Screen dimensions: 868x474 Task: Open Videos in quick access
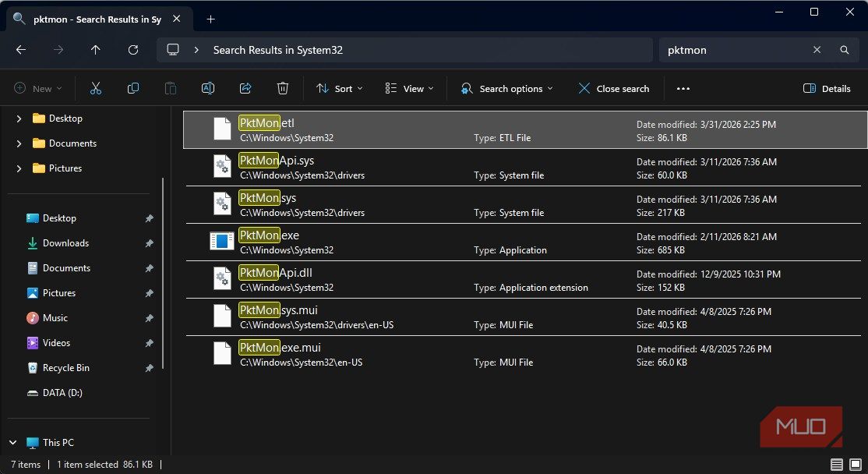click(x=56, y=343)
